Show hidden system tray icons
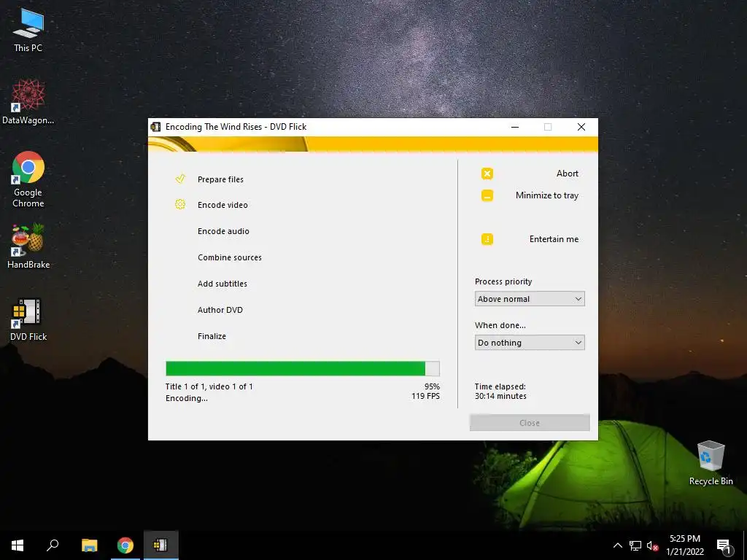The width and height of the screenshot is (747, 560). [x=617, y=545]
